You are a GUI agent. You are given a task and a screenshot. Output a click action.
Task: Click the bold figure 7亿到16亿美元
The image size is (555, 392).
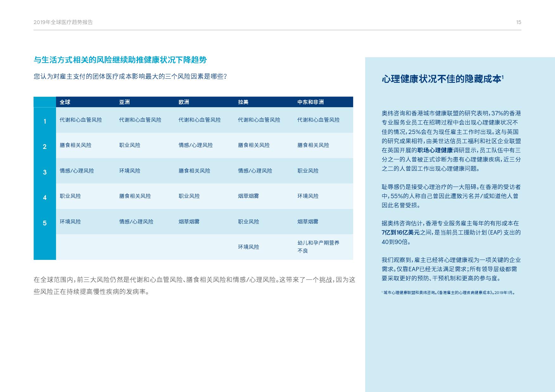400,233
